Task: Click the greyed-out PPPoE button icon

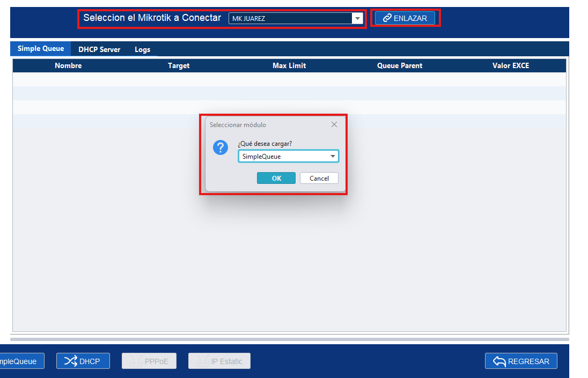Action: pos(136,361)
